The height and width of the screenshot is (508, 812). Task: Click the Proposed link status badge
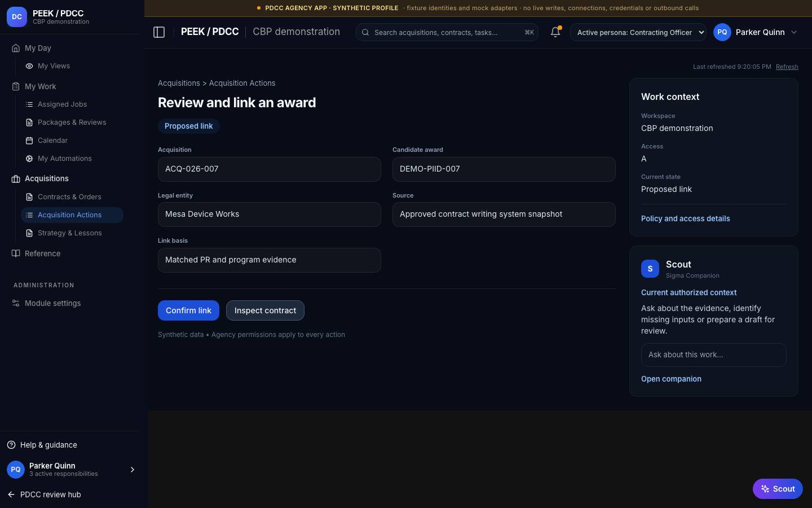pyautogui.click(x=189, y=126)
